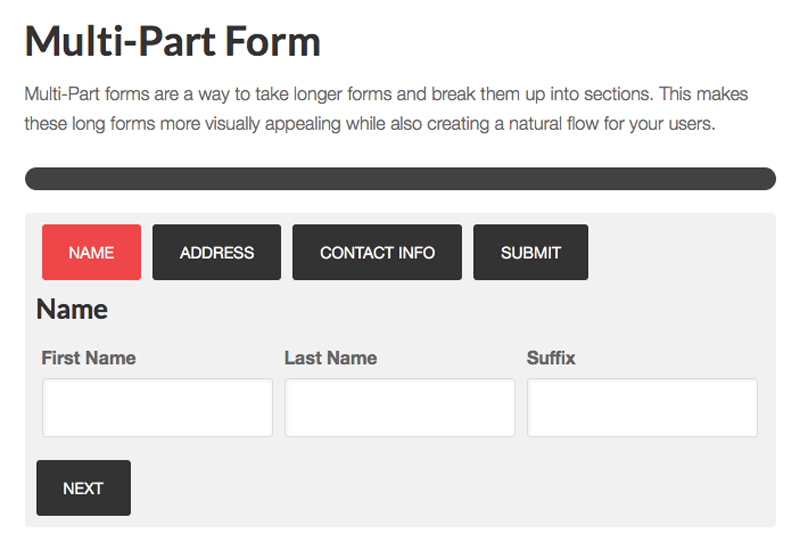Click the introductory description paragraph
This screenshot has height=550, width=800.
[x=386, y=110]
